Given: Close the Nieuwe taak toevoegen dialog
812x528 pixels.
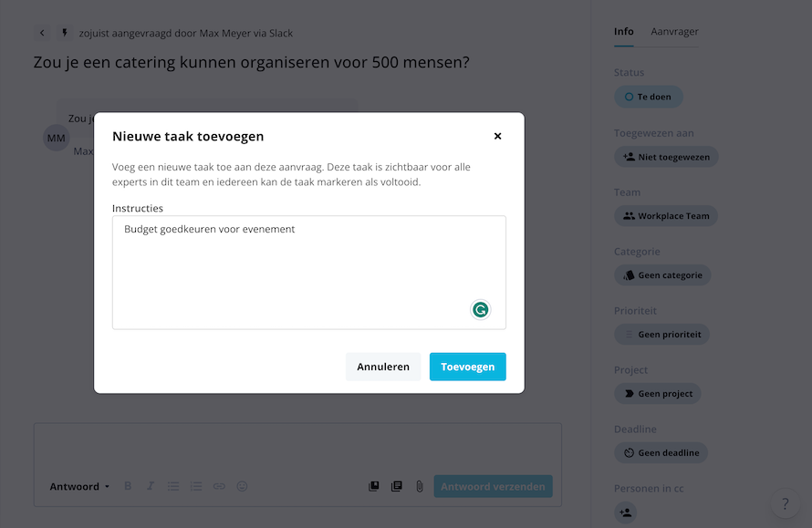Looking at the screenshot, I should pos(497,136).
